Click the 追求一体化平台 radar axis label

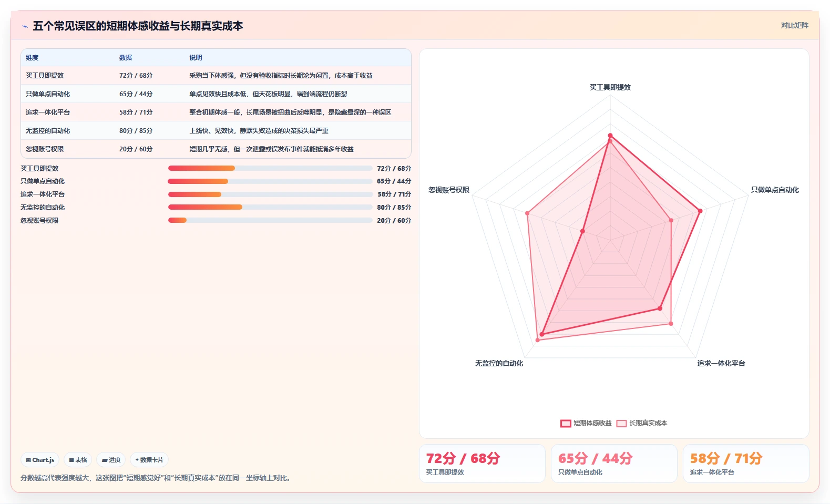[x=721, y=363]
